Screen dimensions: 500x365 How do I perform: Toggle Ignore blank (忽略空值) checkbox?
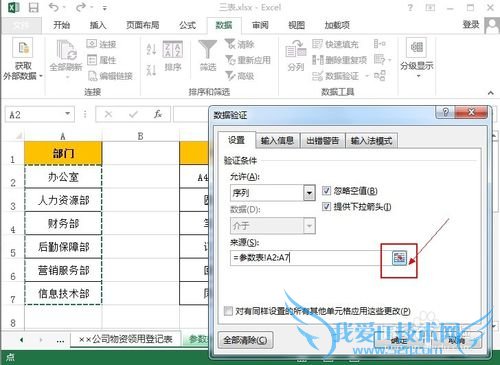coord(326,191)
